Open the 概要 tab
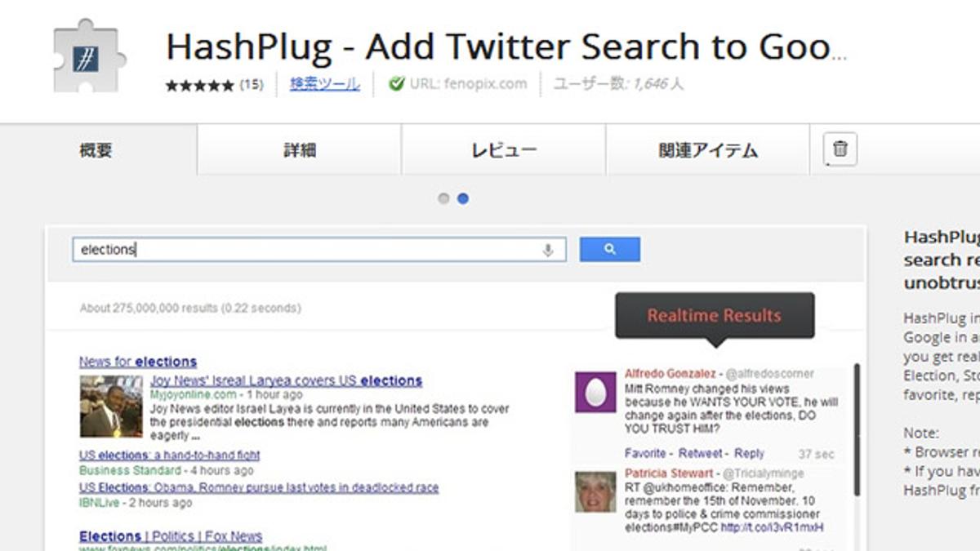This screenshot has height=551, width=980. point(96,150)
